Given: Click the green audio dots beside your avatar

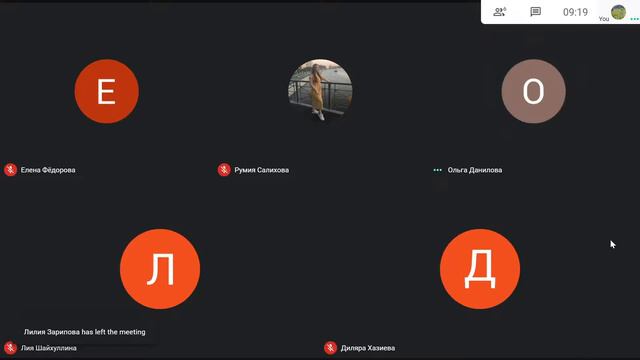Looking at the screenshot, I should click(635, 19).
